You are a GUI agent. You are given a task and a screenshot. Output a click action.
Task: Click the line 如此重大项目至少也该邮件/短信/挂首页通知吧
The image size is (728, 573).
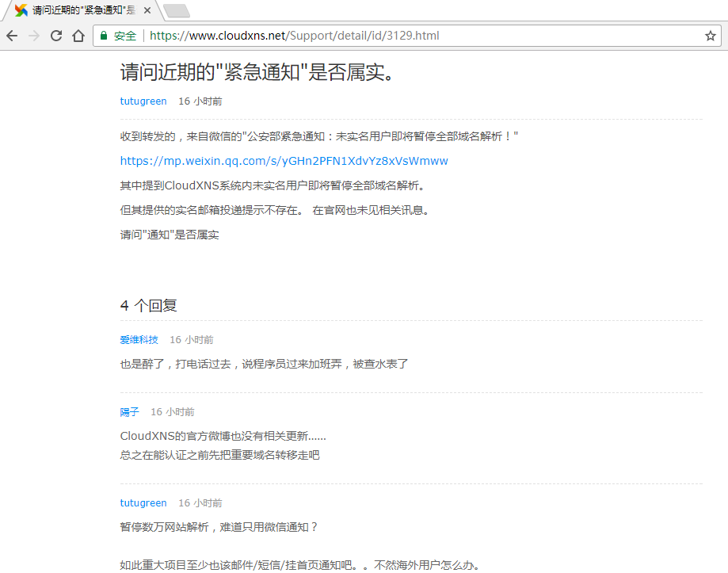[x=300, y=565]
